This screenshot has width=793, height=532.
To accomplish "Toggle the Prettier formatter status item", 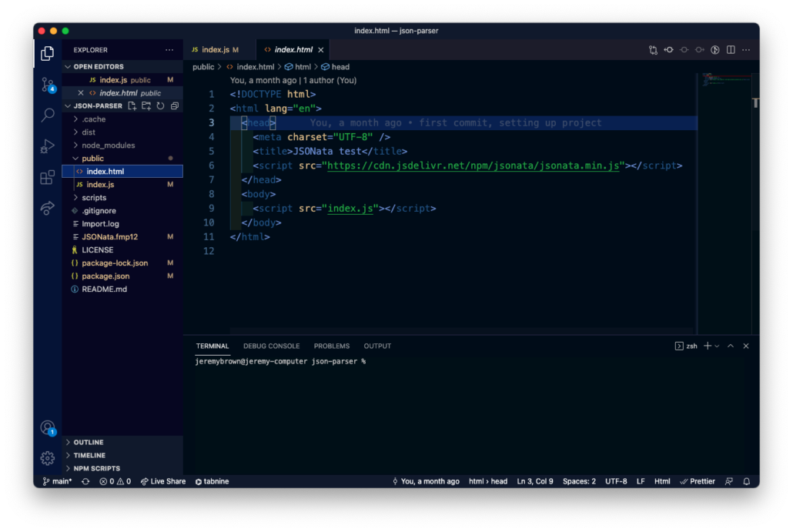I will [x=698, y=481].
